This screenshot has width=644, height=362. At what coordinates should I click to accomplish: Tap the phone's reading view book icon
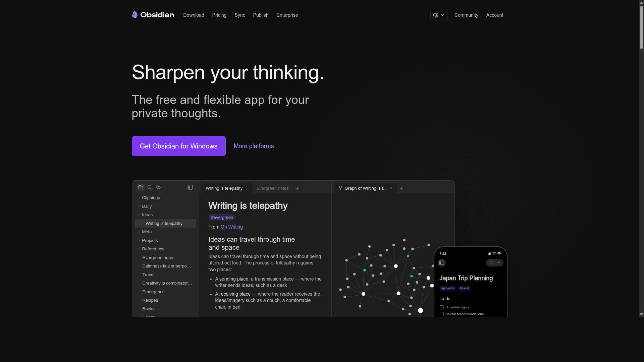(491, 263)
